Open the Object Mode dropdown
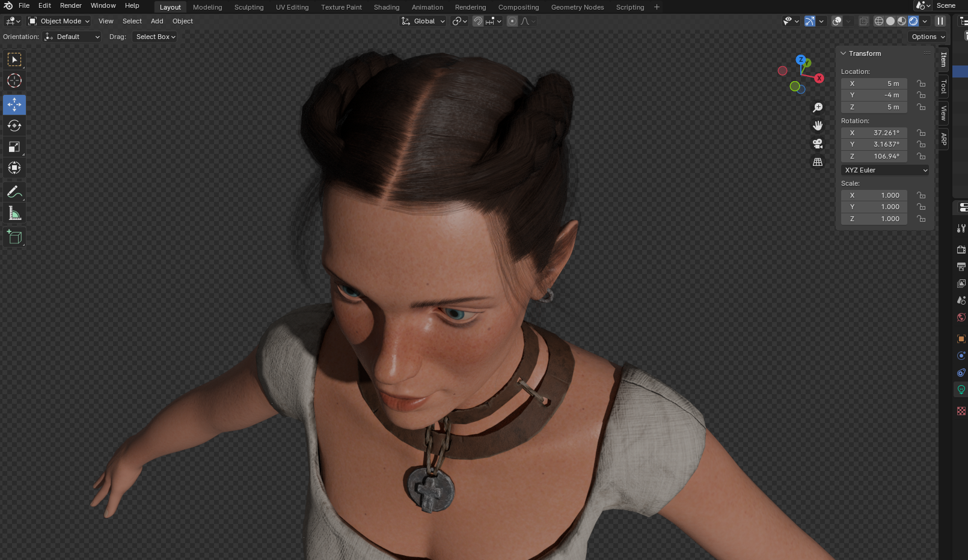The image size is (968, 560). (60, 21)
